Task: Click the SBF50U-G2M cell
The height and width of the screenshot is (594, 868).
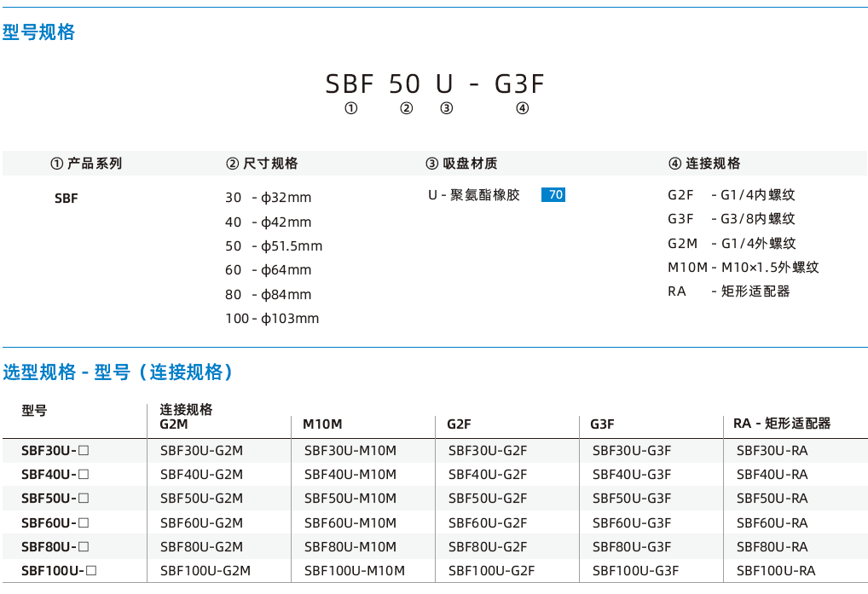Action: click(201, 499)
